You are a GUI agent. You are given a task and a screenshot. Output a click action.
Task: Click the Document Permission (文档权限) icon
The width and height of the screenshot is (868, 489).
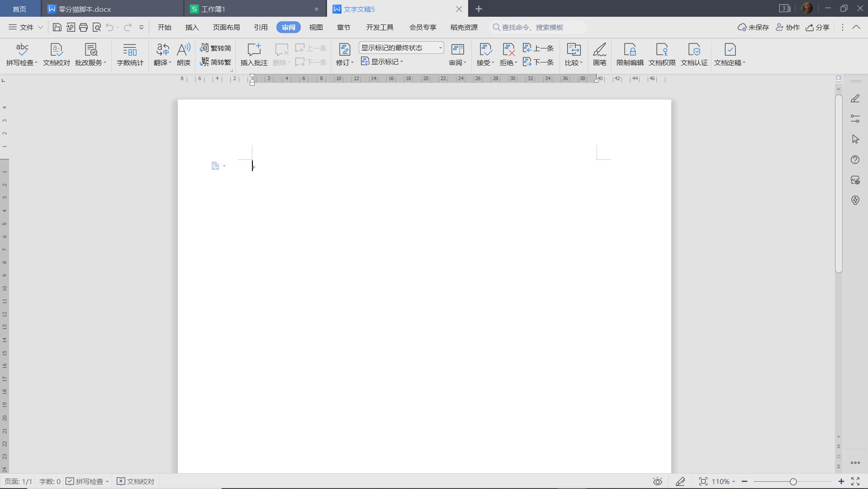(x=662, y=54)
